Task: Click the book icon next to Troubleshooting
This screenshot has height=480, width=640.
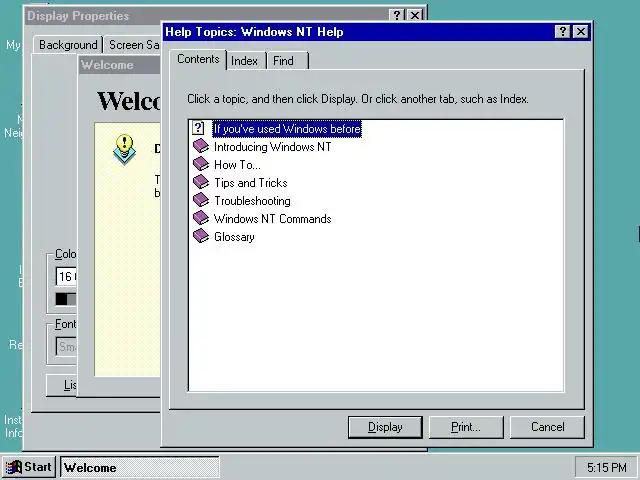Action: 201,200
